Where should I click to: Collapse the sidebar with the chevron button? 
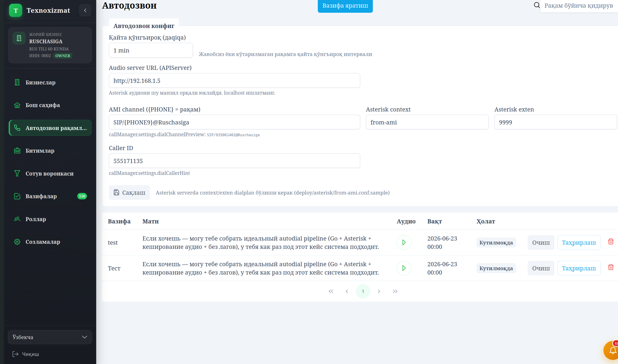[85, 10]
